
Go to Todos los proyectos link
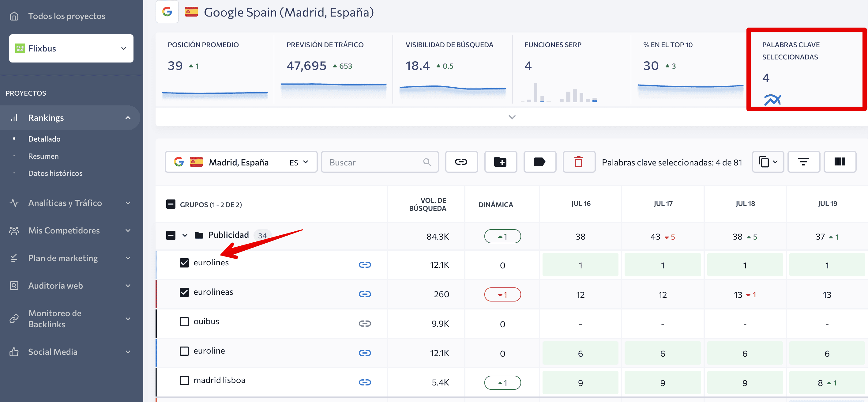[x=67, y=16]
